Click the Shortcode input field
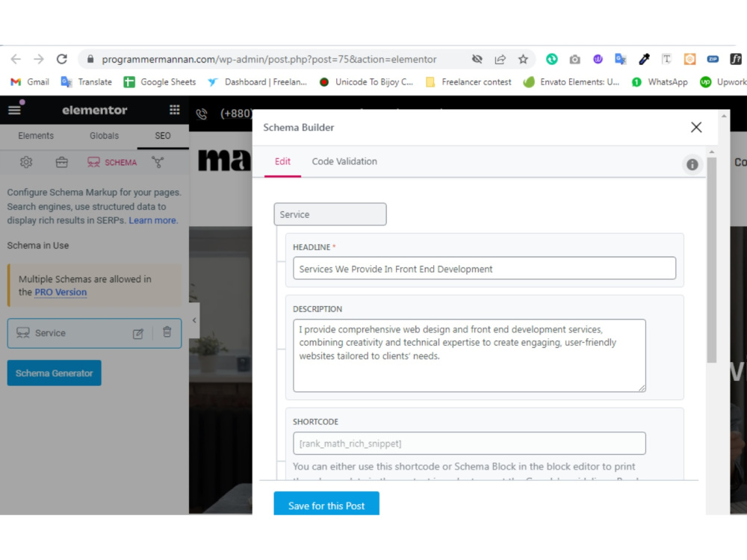The image size is (747, 560). (469, 444)
